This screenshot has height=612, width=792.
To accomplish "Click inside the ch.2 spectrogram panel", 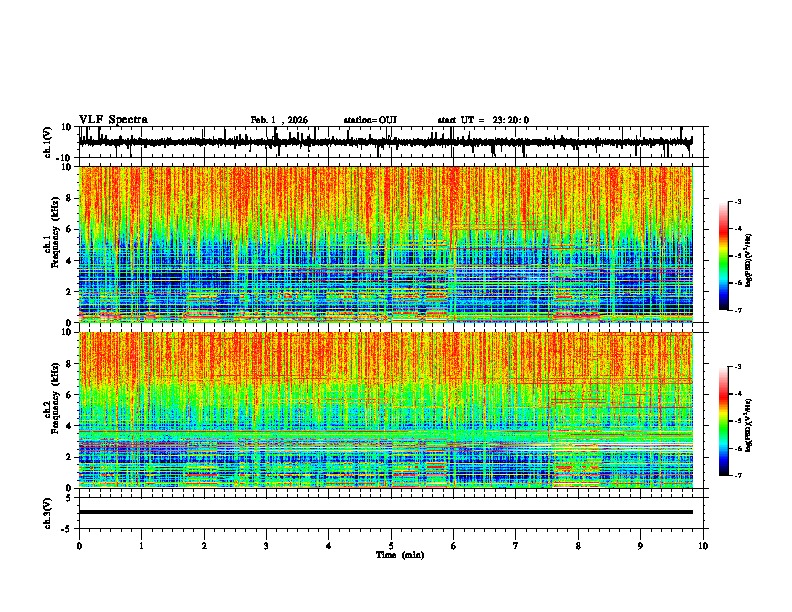I will click(x=385, y=410).
